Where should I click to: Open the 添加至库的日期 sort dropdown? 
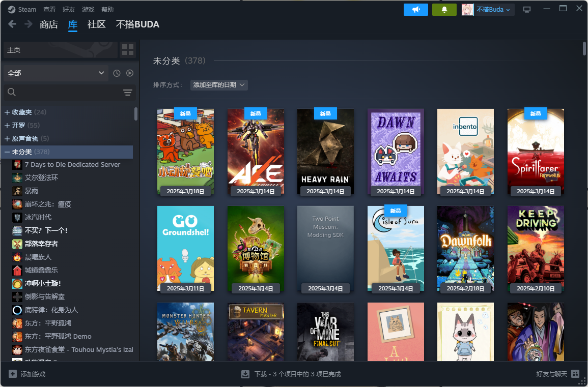point(219,85)
